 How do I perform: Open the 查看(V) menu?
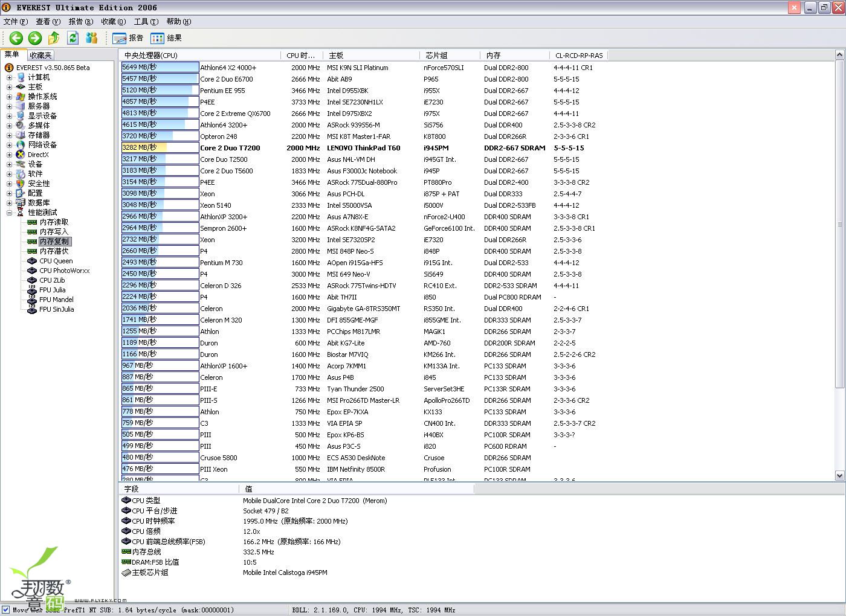pyautogui.click(x=48, y=21)
